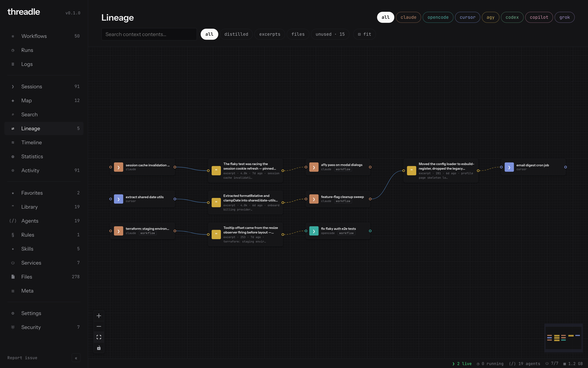Open Favorites in the sidebar
The width and height of the screenshot is (588, 368).
44,193
